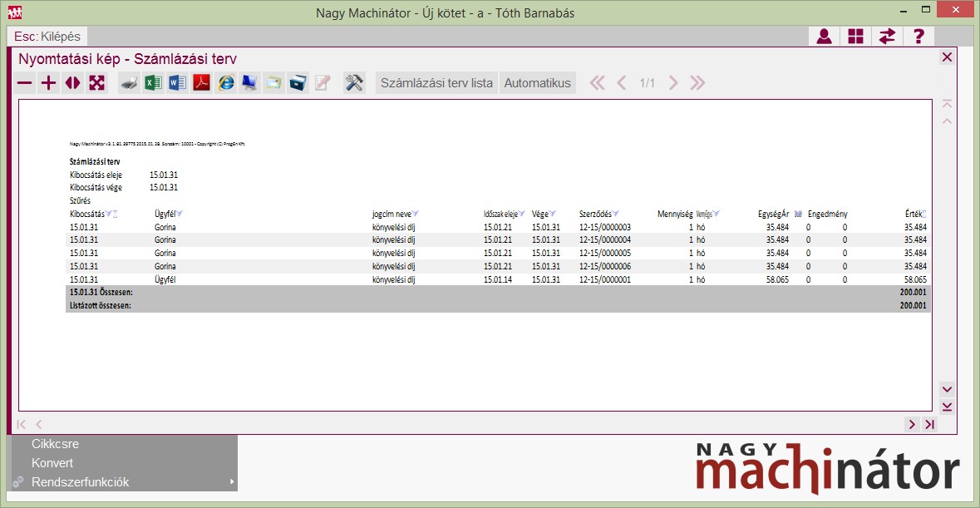Export the invoicing plan to Excel
This screenshot has width=980, height=508.
tap(153, 83)
